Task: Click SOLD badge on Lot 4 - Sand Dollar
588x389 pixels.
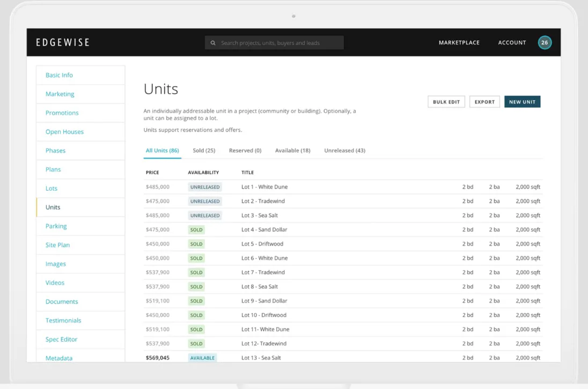Action: [x=196, y=230]
